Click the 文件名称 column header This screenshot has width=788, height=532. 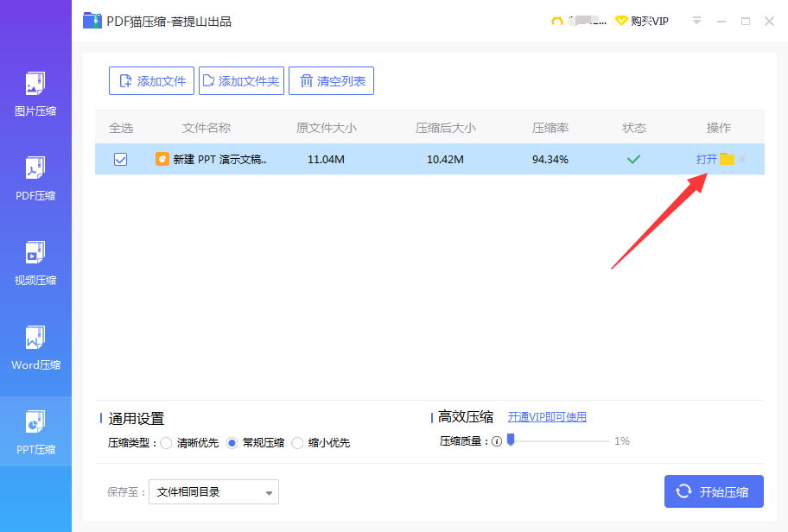(206, 128)
